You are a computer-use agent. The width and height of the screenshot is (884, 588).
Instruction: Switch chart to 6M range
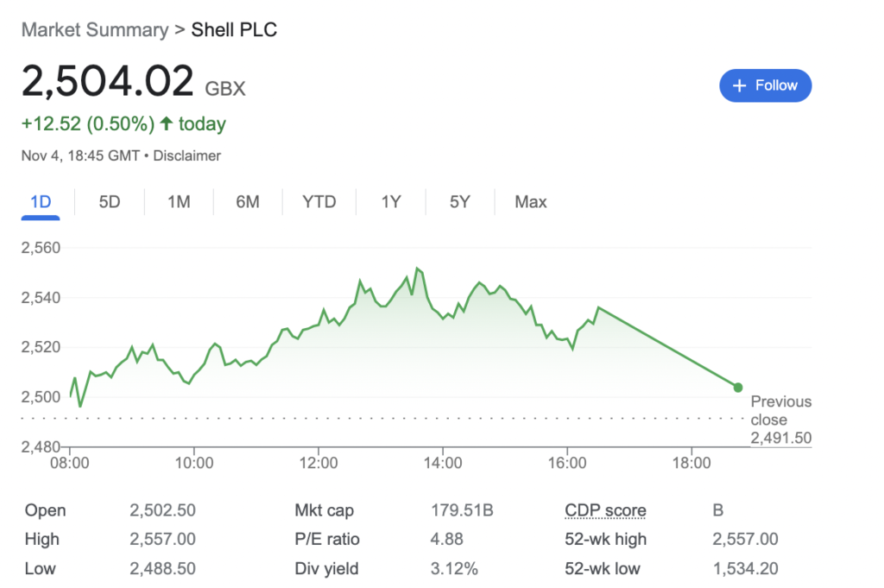248,202
